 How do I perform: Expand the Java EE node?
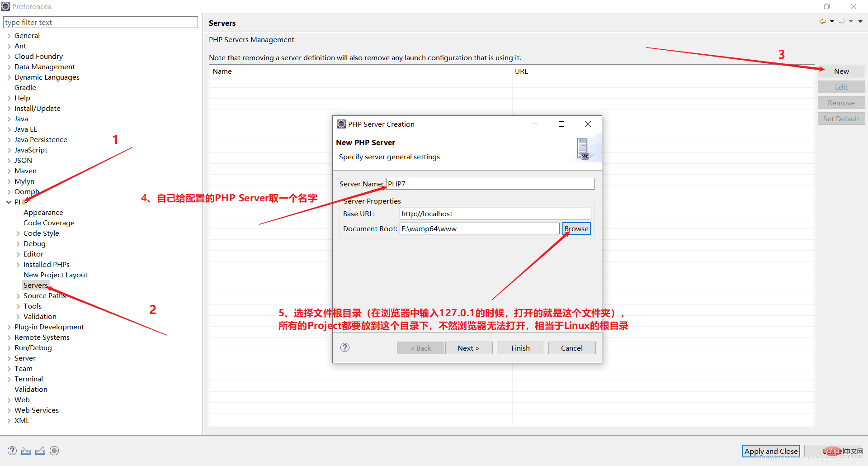(x=9, y=129)
